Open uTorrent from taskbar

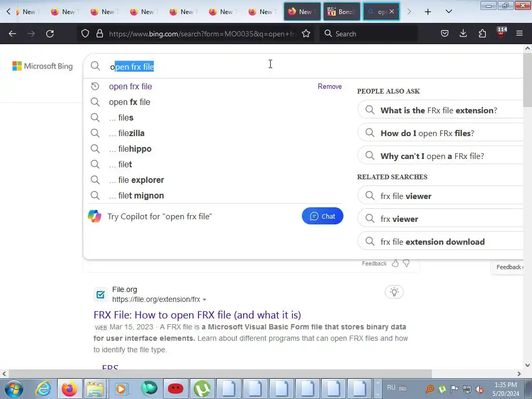[x=202, y=389]
